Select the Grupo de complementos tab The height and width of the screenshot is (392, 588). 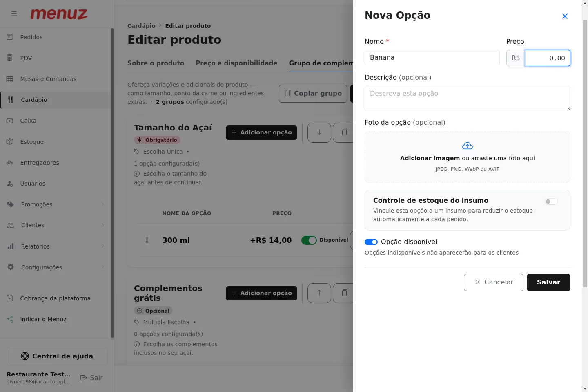click(321, 63)
